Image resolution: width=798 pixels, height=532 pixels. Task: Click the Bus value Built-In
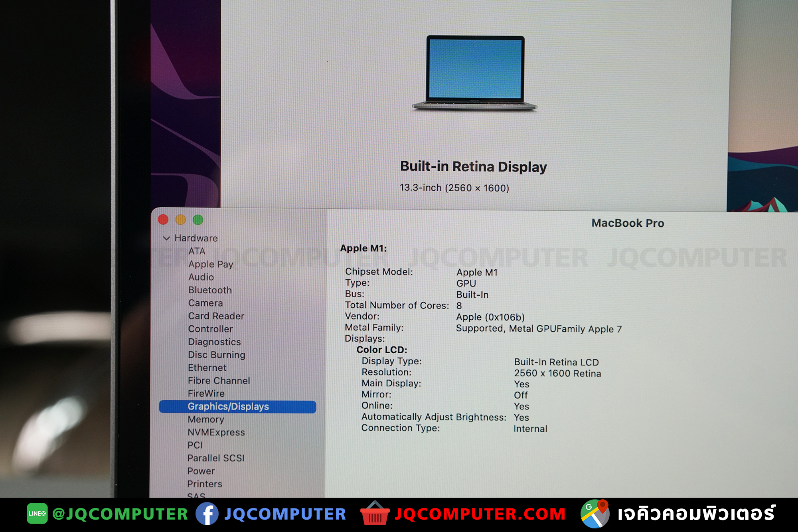pyautogui.click(x=472, y=295)
